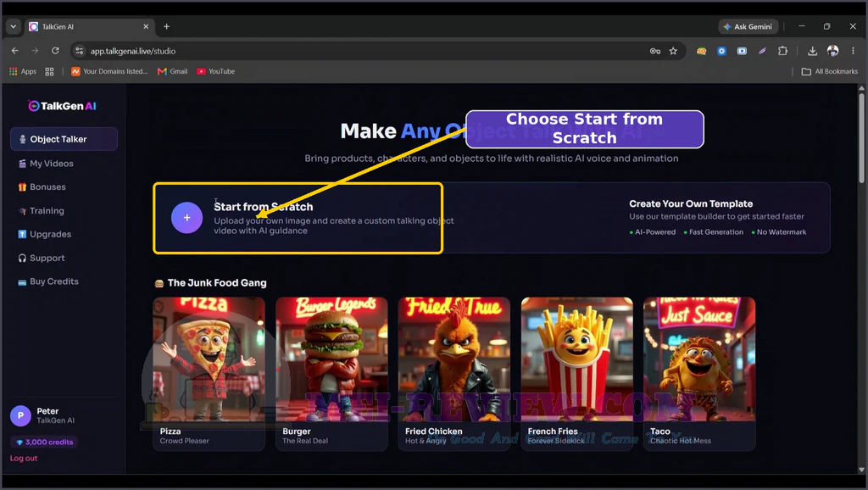Expand the tab search dropdown

click(14, 26)
